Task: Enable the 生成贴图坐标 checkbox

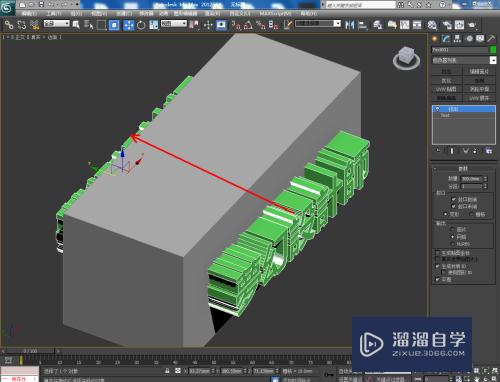Action: click(438, 253)
